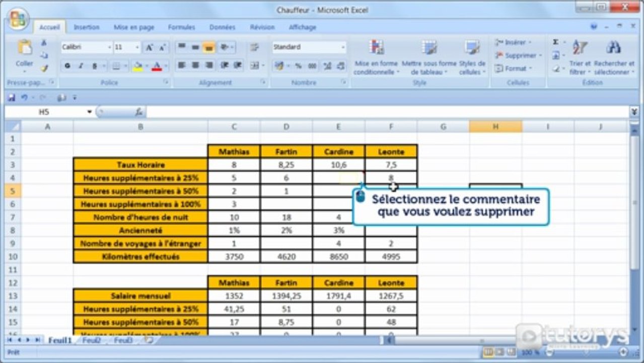Screen dimensions: 644x363
Task: Click merge and center icon
Action: (255, 66)
